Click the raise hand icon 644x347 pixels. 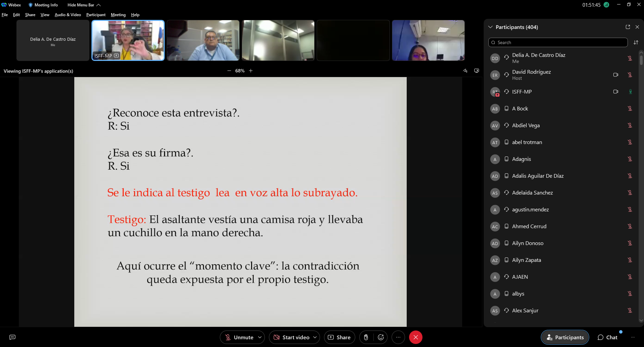(x=366, y=337)
